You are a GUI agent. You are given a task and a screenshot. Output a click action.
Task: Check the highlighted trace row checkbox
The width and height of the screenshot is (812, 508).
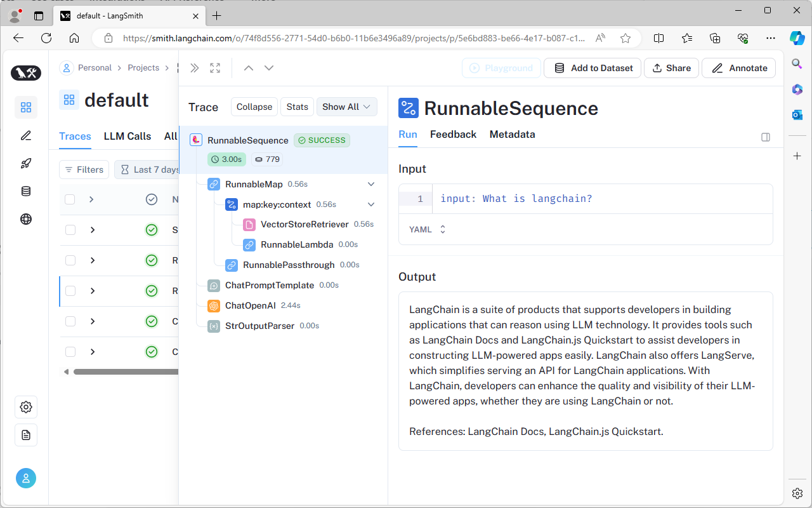[70, 291]
